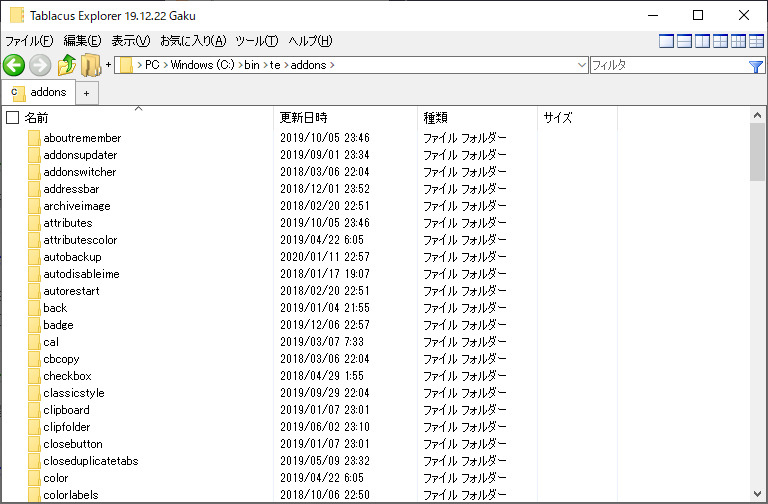Screen dimensions: 768x504
Task: Select the attributescolor folder name
Action: click(80, 240)
